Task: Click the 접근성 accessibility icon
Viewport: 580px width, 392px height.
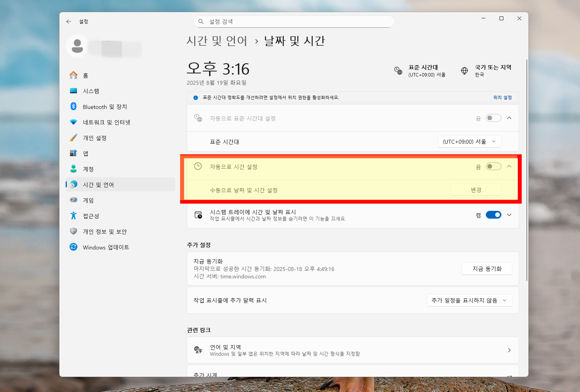Action: coord(73,216)
